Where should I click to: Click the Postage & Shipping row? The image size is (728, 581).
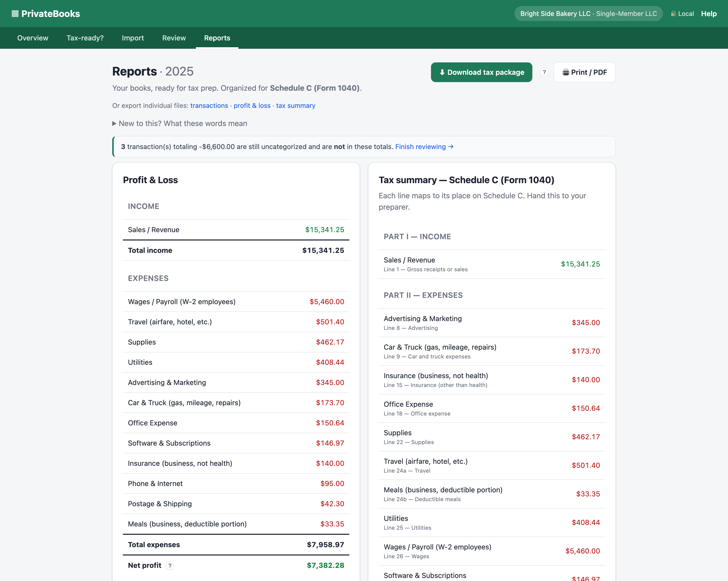point(236,504)
